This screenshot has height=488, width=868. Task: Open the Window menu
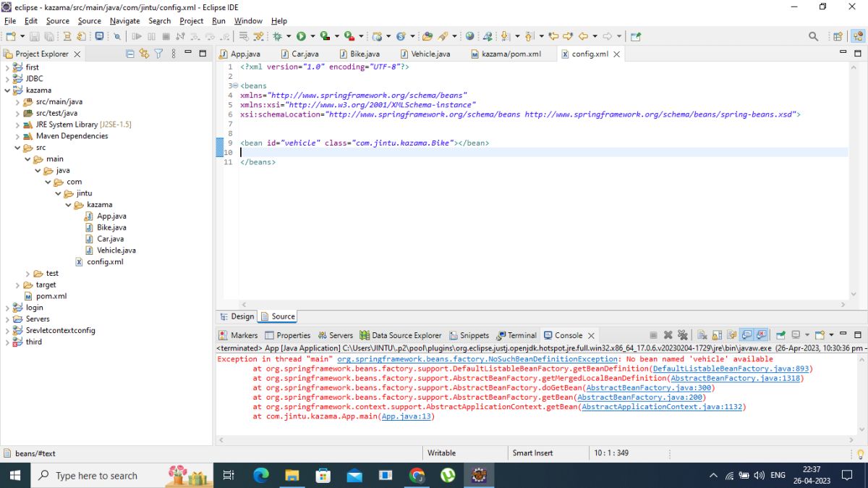[248, 21]
